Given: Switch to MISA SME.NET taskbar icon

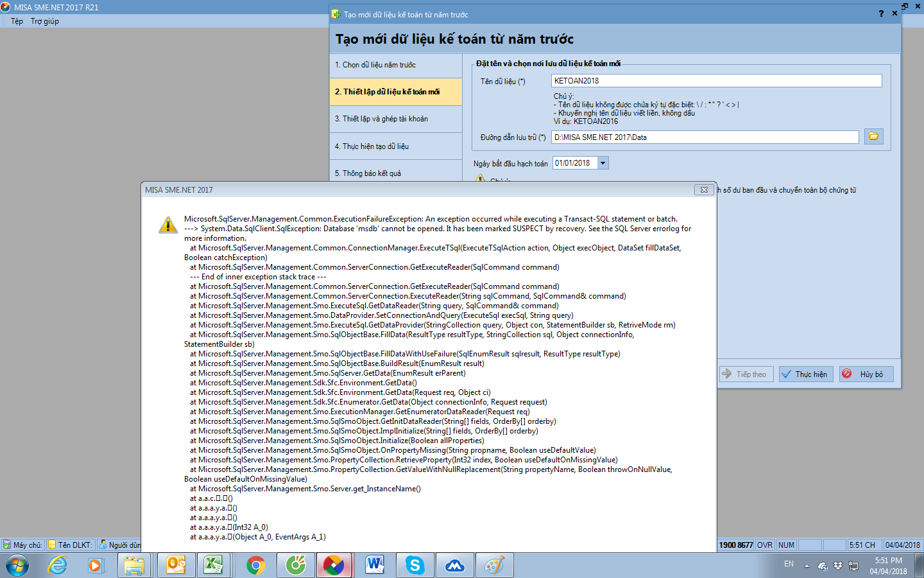Looking at the screenshot, I should pos(334,566).
